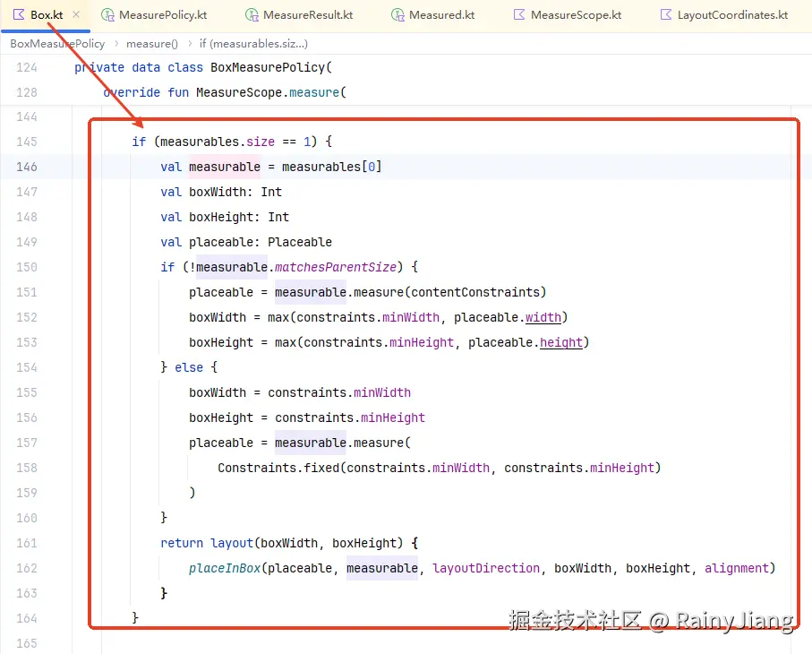Click line number 150 in gutter
The height and width of the screenshot is (654, 812).
[27, 267]
